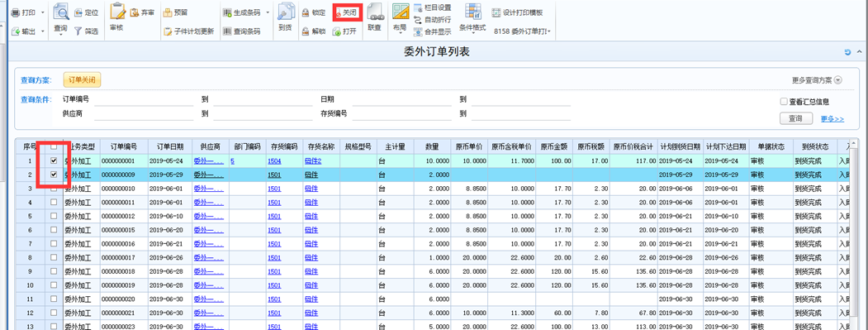
Task: Expand the arrow under 查询
Action: [x=61, y=35]
